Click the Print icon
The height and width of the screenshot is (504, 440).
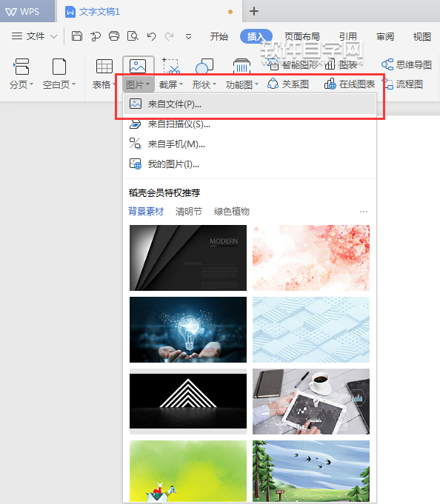(114, 36)
